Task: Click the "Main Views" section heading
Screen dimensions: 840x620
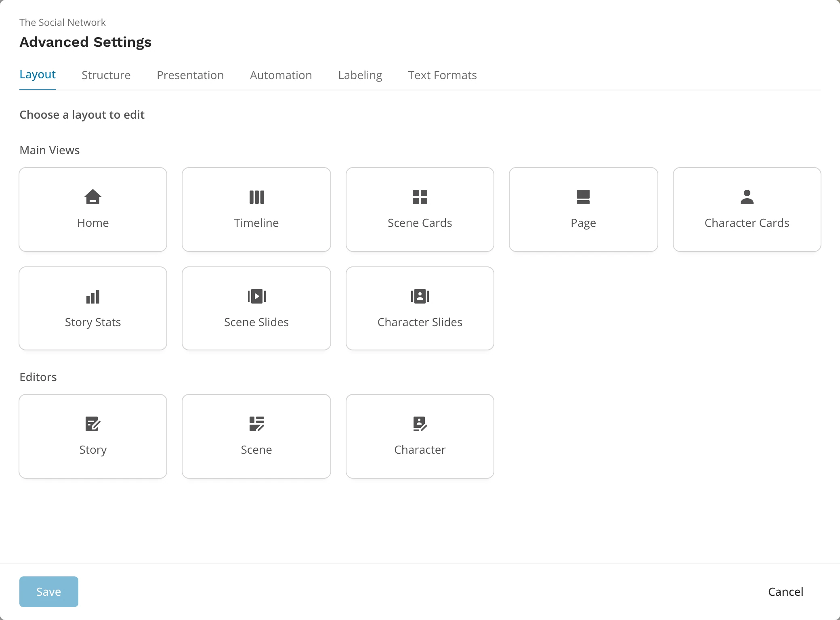Action: (x=50, y=150)
